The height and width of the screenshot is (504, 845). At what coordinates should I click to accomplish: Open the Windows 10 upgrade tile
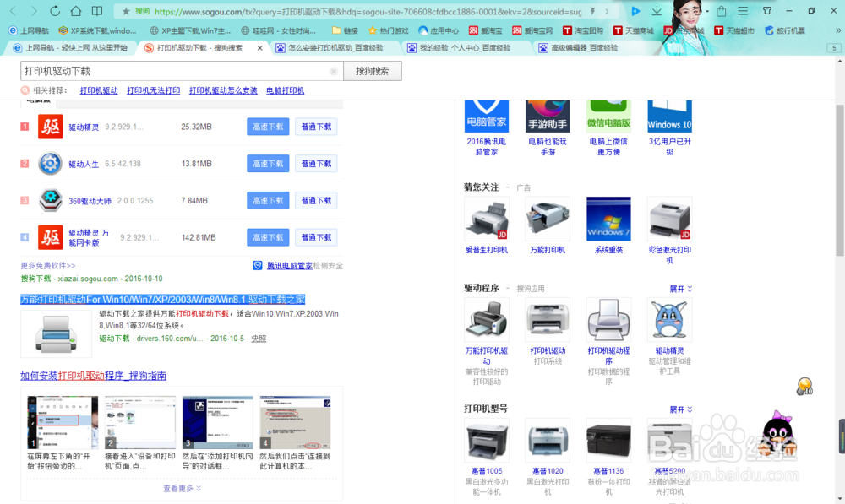tap(669, 117)
